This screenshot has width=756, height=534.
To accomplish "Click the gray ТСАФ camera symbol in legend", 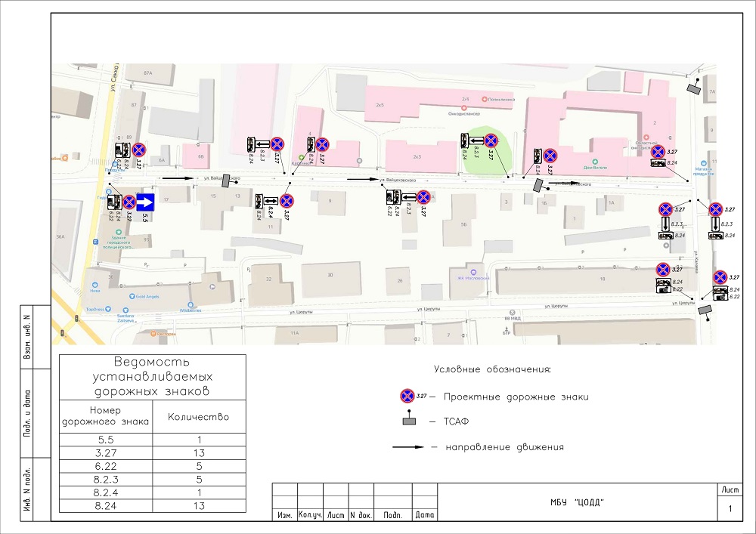I will [409, 421].
